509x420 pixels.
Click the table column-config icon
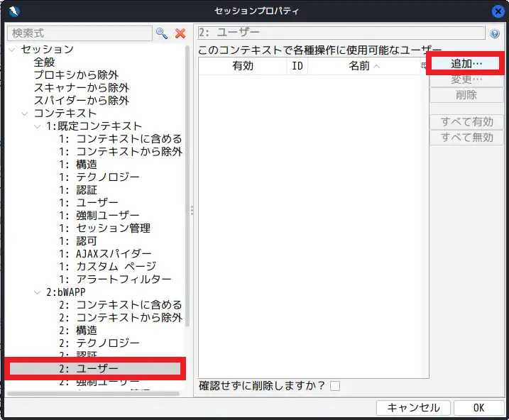point(423,66)
